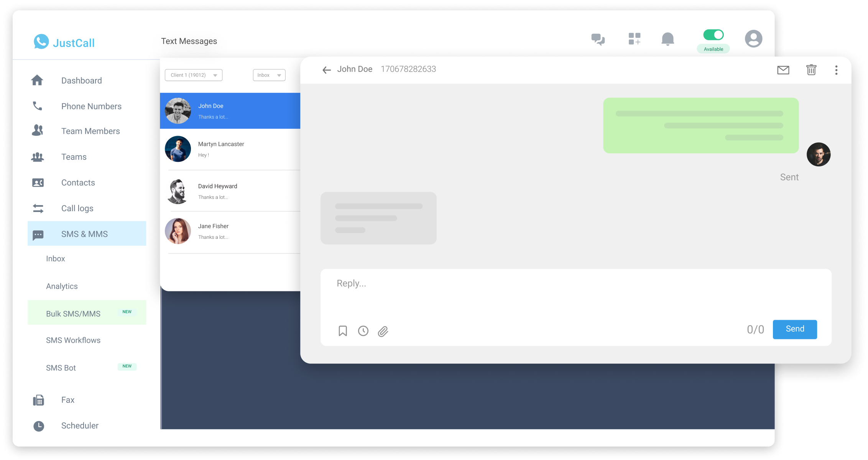
Task: Attach a file using the paperclip icon
Action: click(x=382, y=331)
